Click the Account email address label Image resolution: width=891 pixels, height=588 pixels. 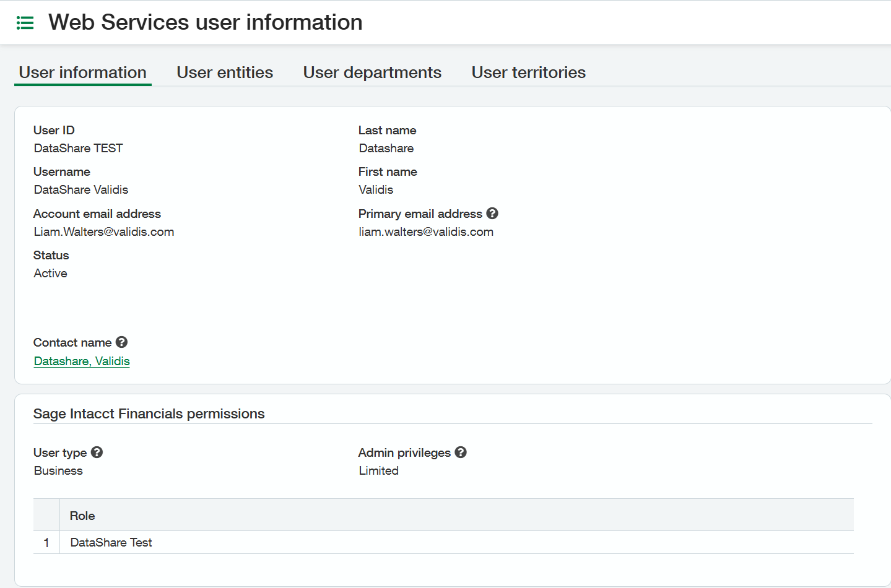pos(97,214)
